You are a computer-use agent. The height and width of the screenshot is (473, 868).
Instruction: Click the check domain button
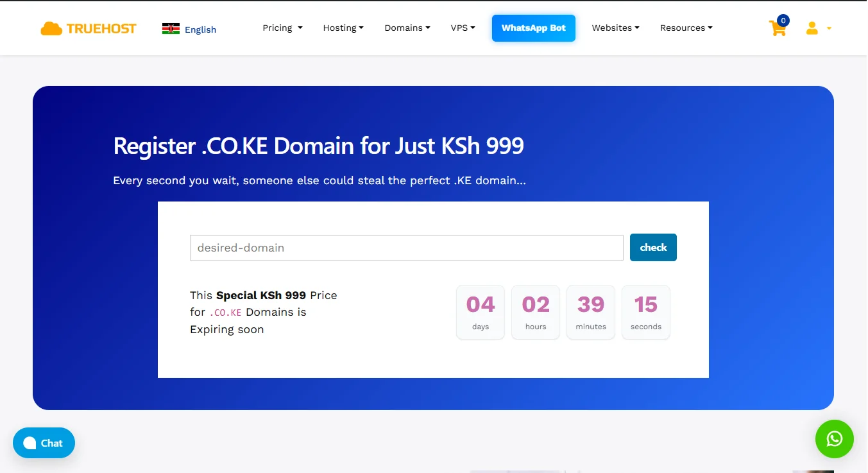(653, 247)
